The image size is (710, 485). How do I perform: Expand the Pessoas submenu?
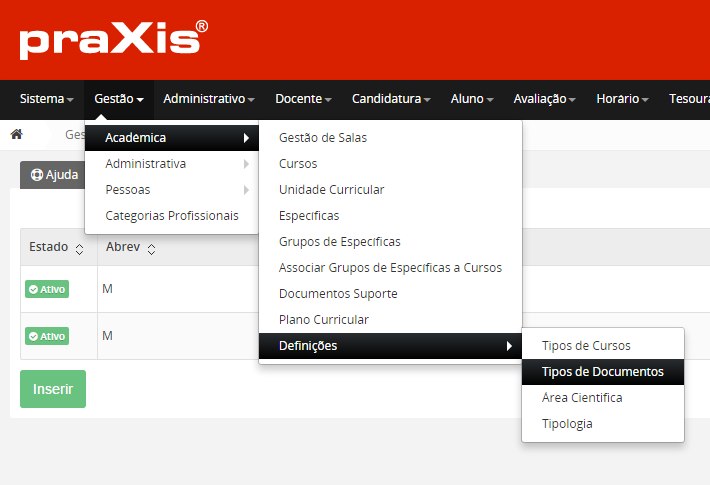coord(172,190)
